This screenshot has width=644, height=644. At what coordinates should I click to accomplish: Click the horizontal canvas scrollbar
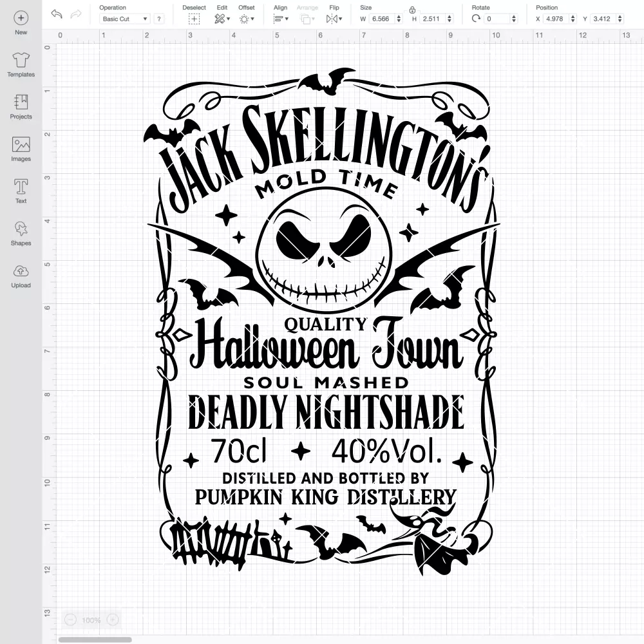tap(95, 639)
